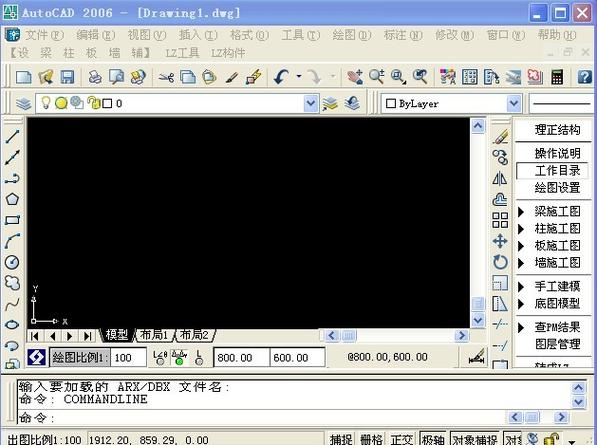Open the 绘图 menu
597x445 pixels.
[x=351, y=35]
